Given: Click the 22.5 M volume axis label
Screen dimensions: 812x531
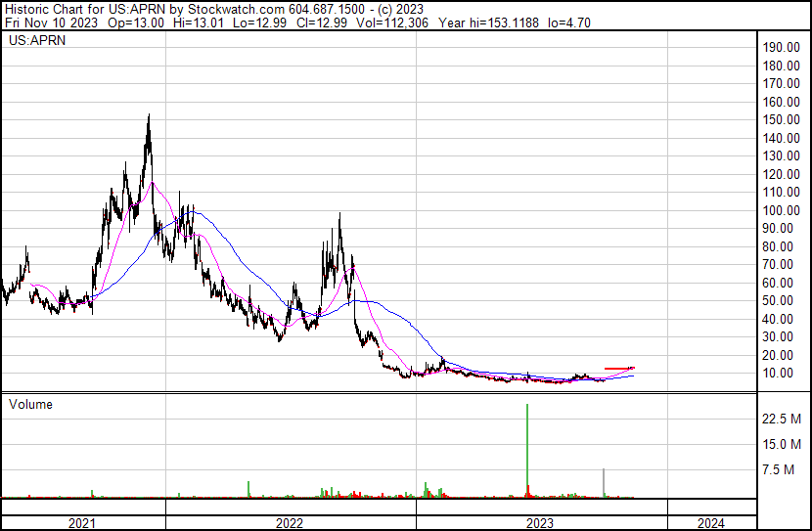Looking at the screenshot, I should click(782, 419).
